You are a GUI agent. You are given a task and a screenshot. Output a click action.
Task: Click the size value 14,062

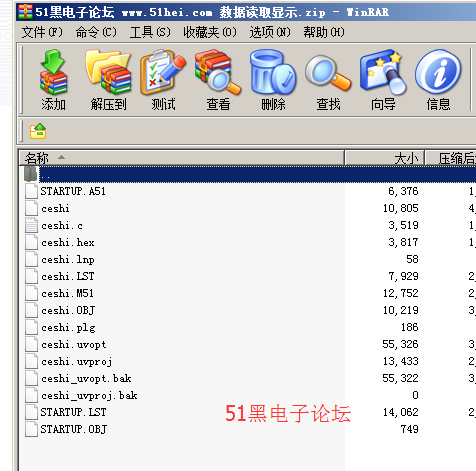[400, 412]
